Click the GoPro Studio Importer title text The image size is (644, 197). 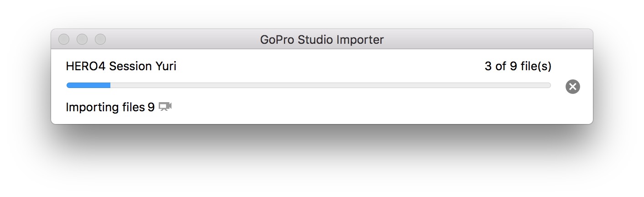point(322,40)
